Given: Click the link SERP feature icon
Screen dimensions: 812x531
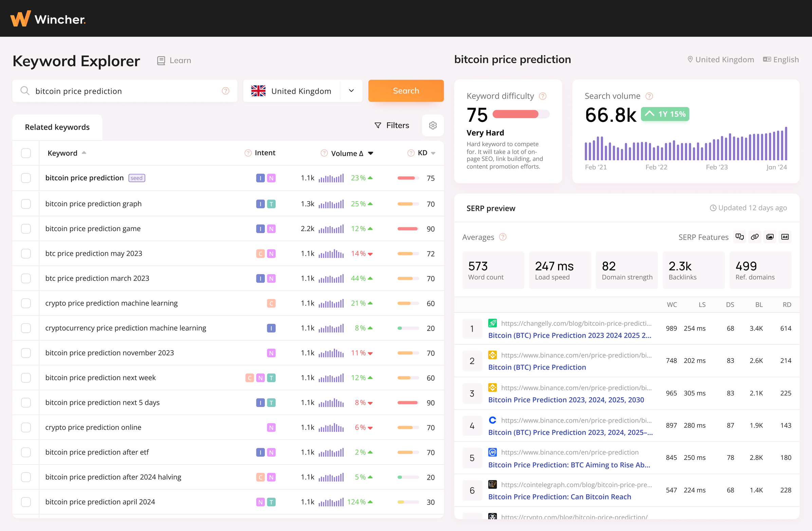Looking at the screenshot, I should [755, 237].
